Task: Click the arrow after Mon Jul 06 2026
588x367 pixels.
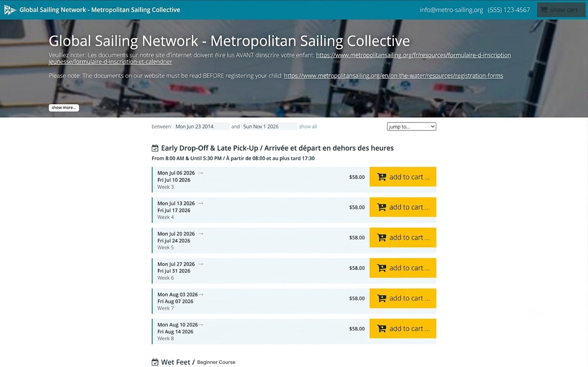Action: [201, 173]
